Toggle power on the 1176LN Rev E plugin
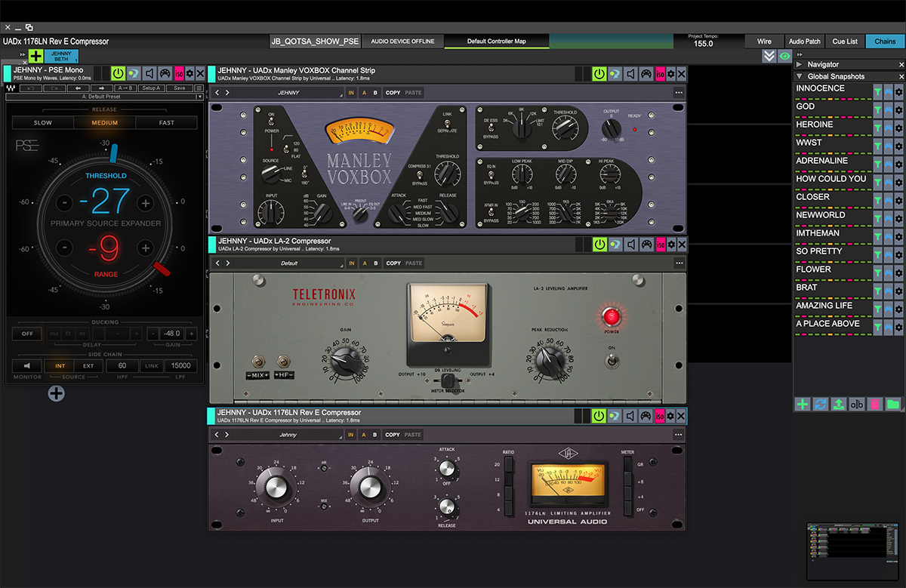 (599, 416)
